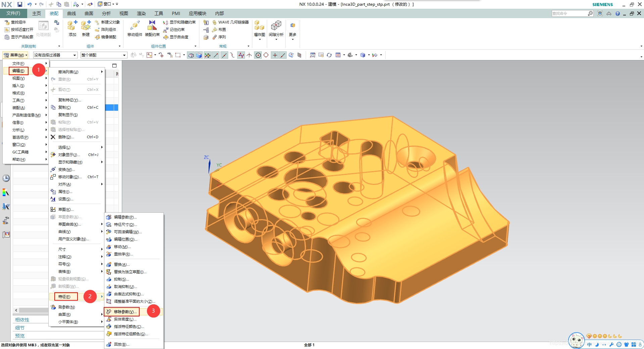Toggle the Pole/control point snap option
This screenshot has height=349, width=644.
click(x=241, y=55)
